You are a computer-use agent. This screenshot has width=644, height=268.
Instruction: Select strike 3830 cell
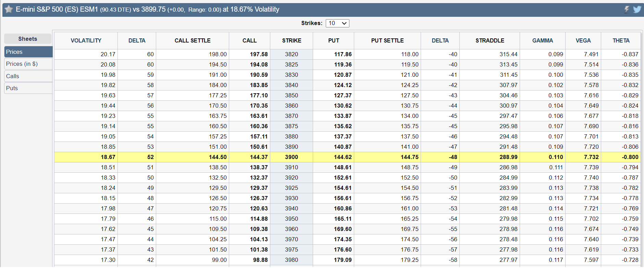[292, 75]
